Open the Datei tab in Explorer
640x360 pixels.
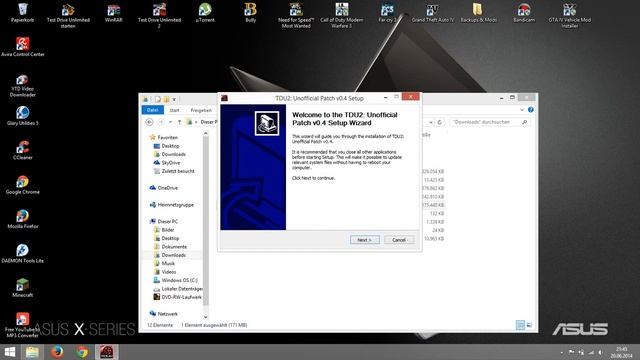(x=153, y=110)
